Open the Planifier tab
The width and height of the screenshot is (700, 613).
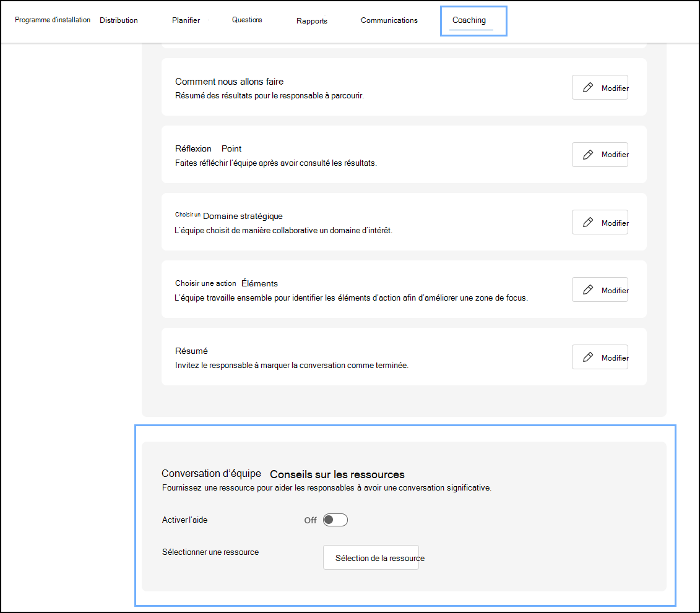click(186, 20)
